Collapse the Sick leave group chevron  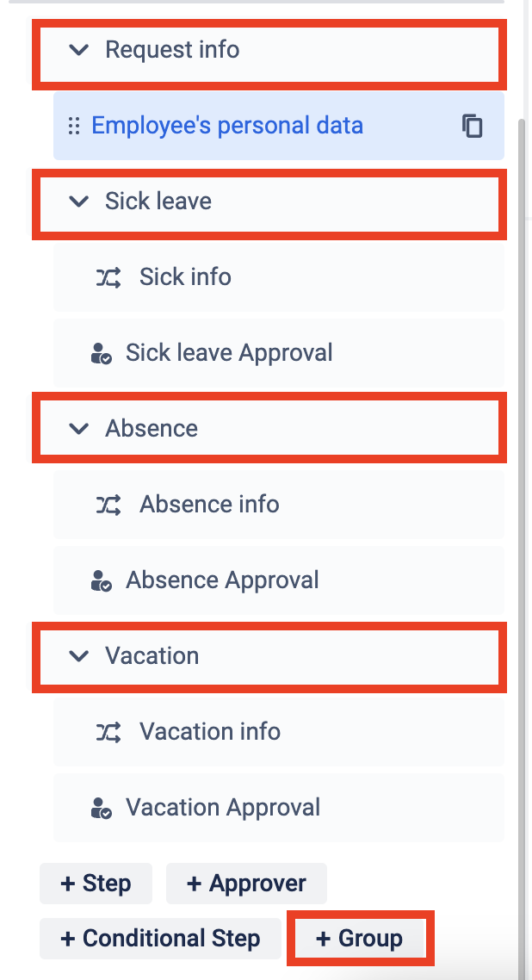click(79, 202)
